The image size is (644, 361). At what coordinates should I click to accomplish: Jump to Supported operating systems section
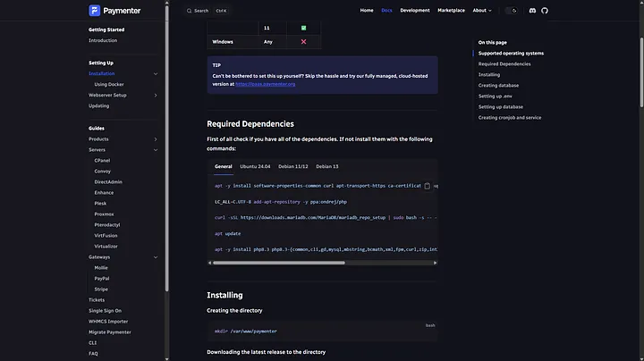click(x=511, y=54)
